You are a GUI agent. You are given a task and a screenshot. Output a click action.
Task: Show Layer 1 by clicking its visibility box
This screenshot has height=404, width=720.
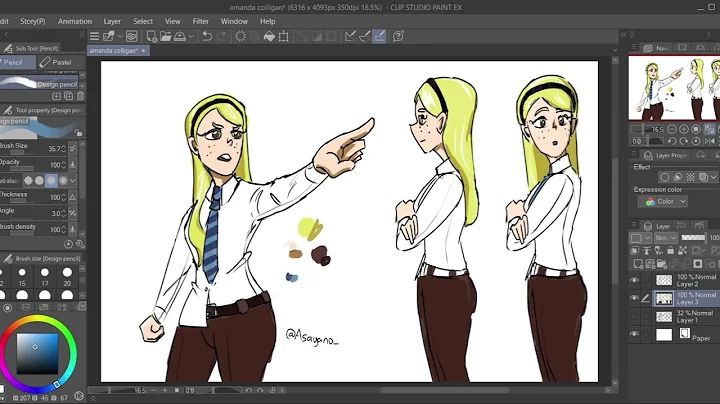(x=634, y=316)
